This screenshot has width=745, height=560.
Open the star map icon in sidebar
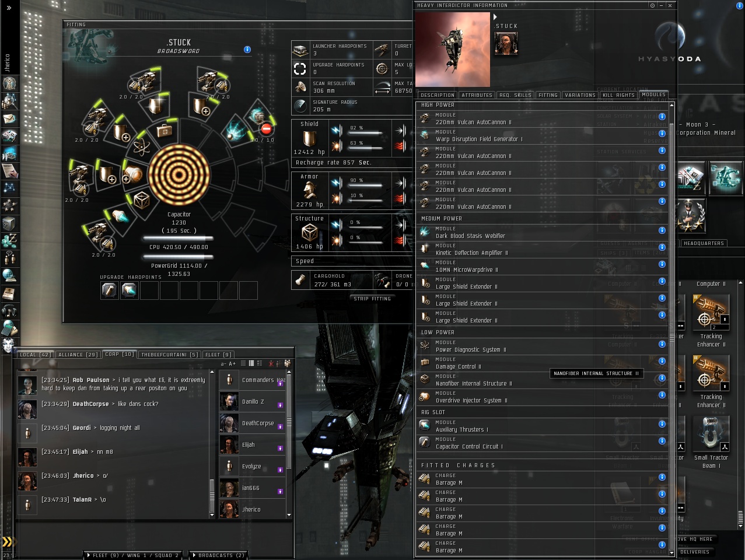(9, 188)
